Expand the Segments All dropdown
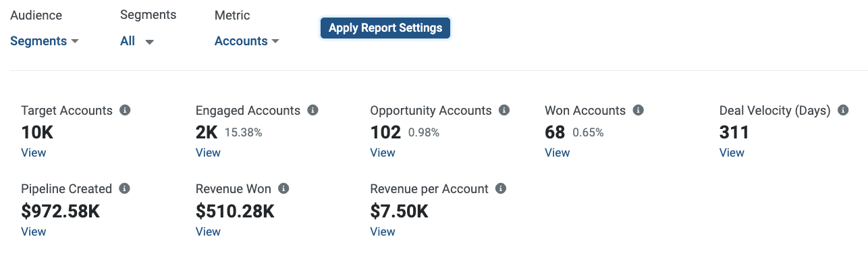868x262 pixels. pos(137,41)
